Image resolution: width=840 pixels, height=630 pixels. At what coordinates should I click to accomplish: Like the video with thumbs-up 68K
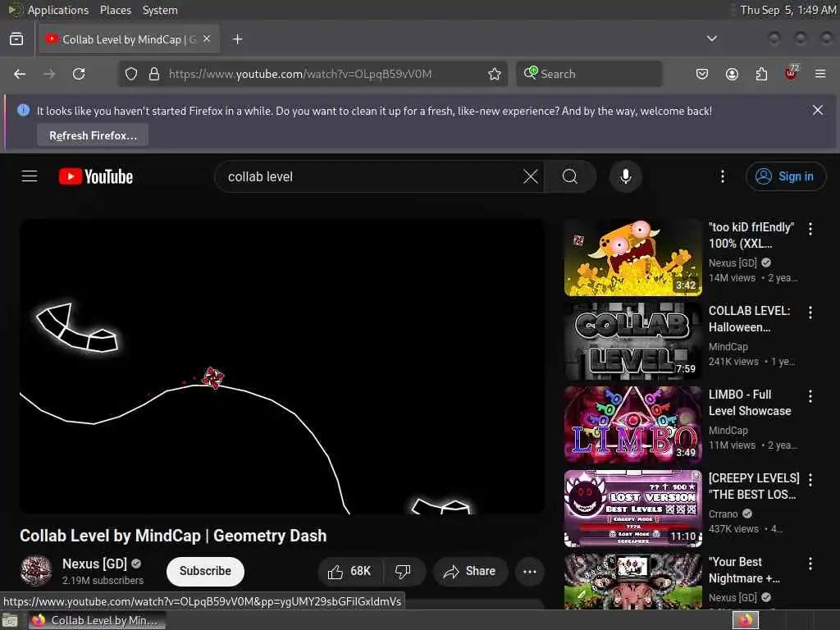(x=349, y=571)
